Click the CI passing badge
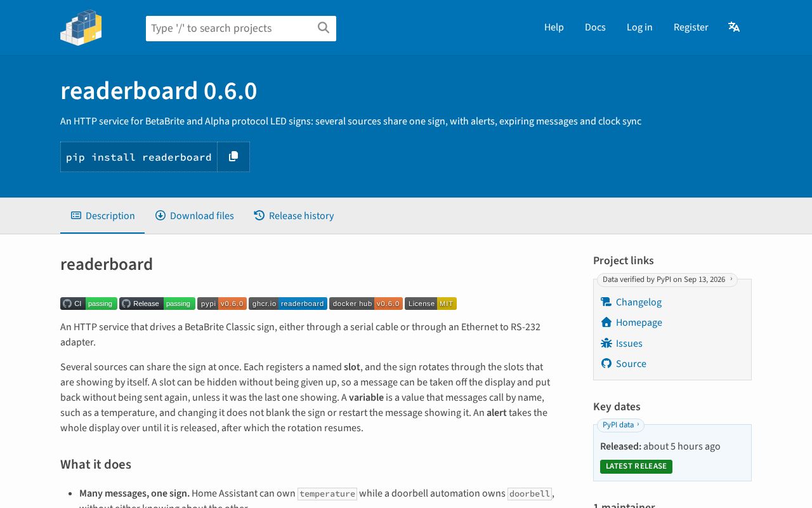The width and height of the screenshot is (812, 508). click(89, 304)
